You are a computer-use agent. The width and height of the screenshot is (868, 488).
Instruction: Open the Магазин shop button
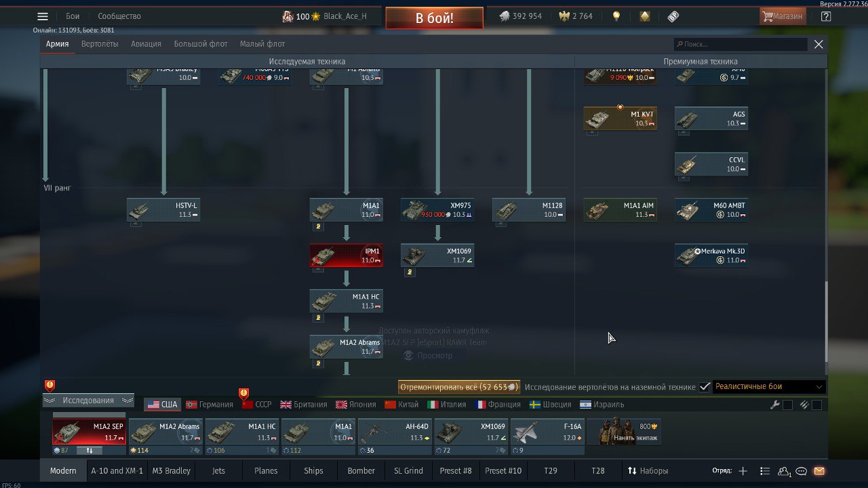[x=783, y=16]
